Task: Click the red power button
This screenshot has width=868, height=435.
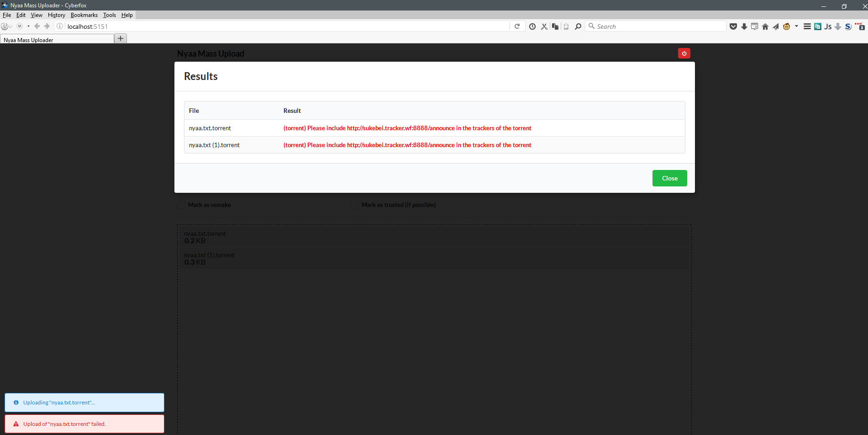Action: coord(684,53)
